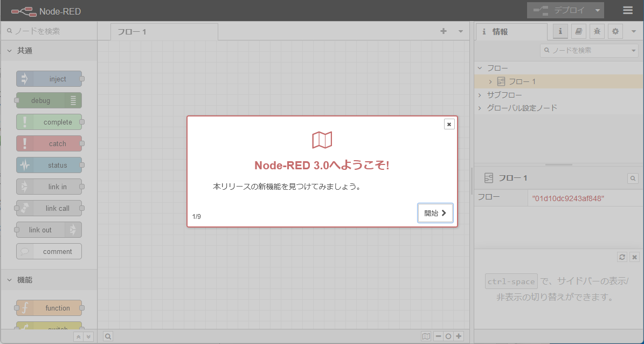Click the workspace search magnifier icon
The width and height of the screenshot is (644, 344).
click(x=108, y=336)
